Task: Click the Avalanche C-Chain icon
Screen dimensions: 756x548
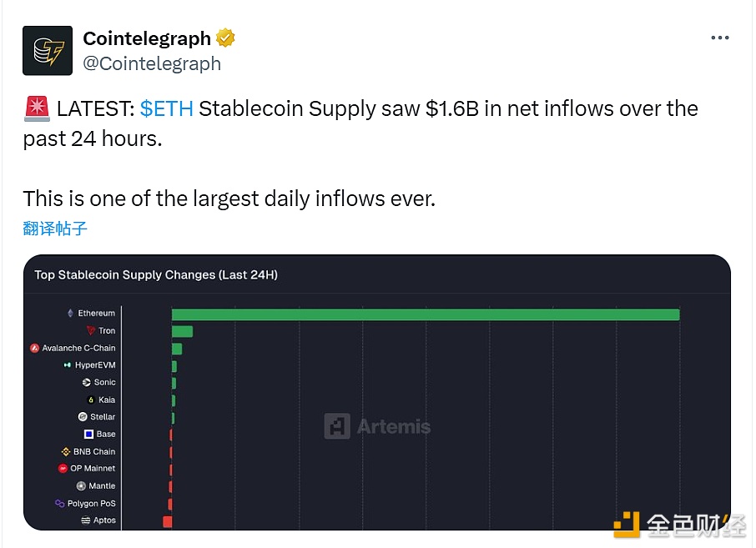Action: click(35, 349)
